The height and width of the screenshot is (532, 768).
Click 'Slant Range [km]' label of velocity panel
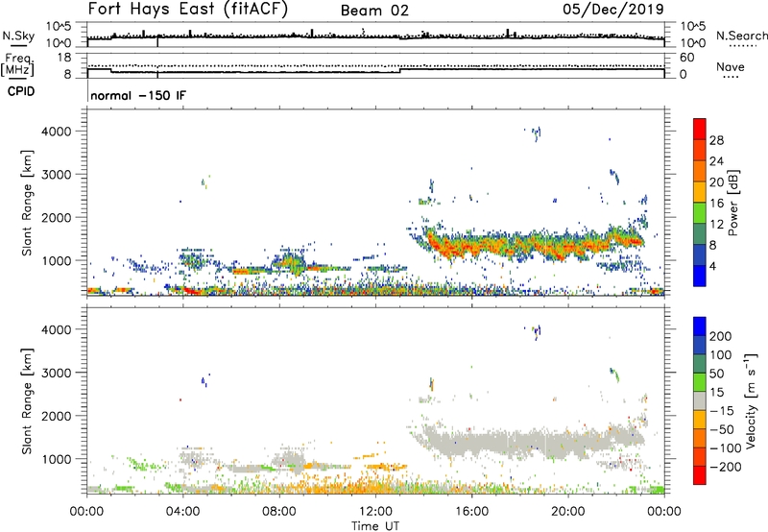click(x=27, y=401)
